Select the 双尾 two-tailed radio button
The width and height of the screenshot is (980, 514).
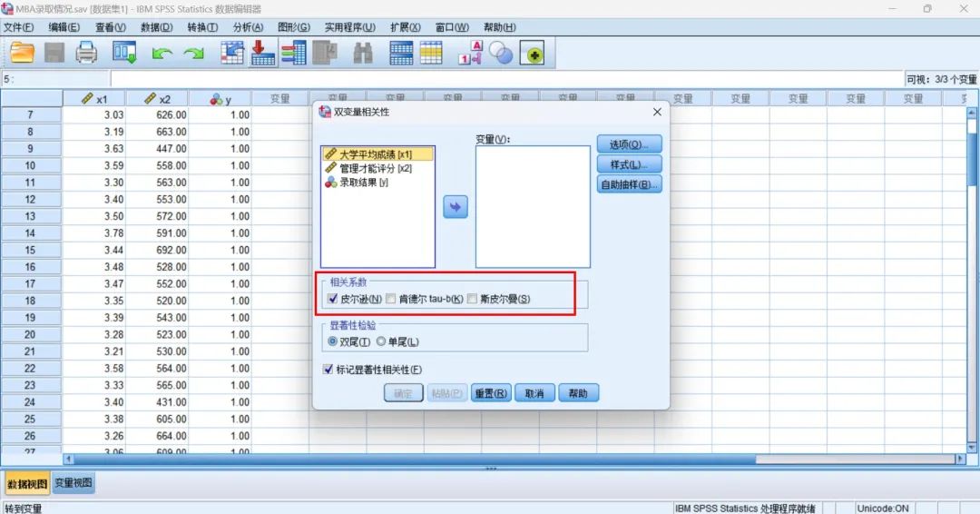pyautogui.click(x=332, y=341)
